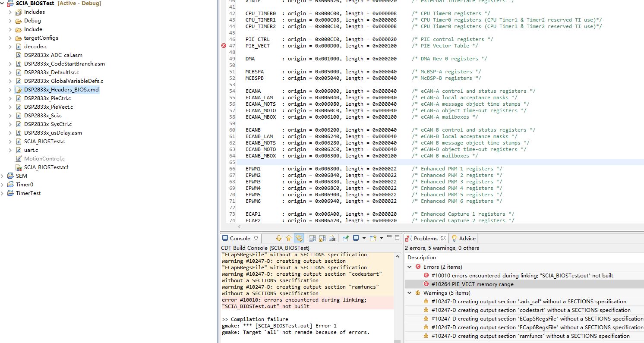Image resolution: width=644 pixels, height=343 pixels.
Task: Toggle Pin Console button
Action: tap(345, 238)
